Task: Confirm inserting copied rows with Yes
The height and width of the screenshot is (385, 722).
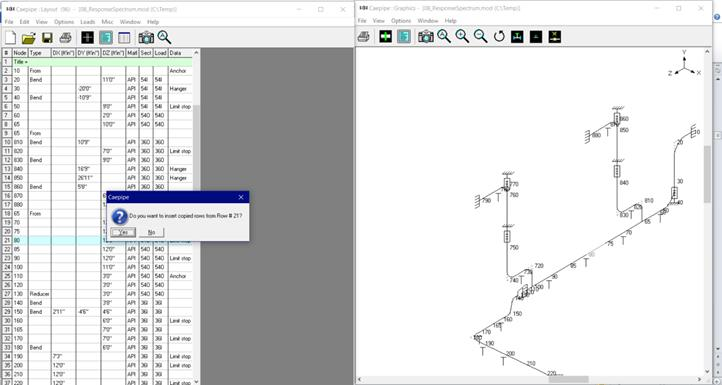Action: pos(123,232)
